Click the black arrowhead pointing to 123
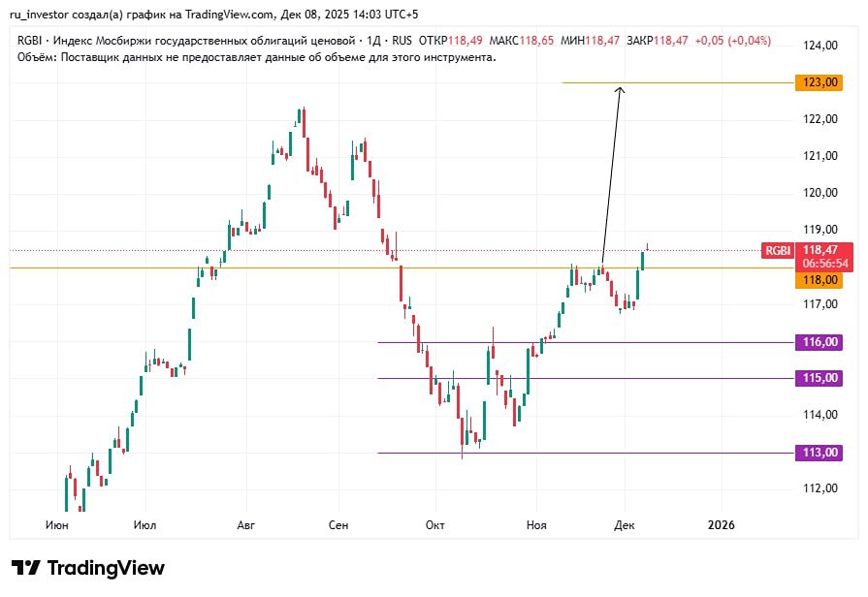The width and height of the screenshot is (868, 597). (x=620, y=90)
